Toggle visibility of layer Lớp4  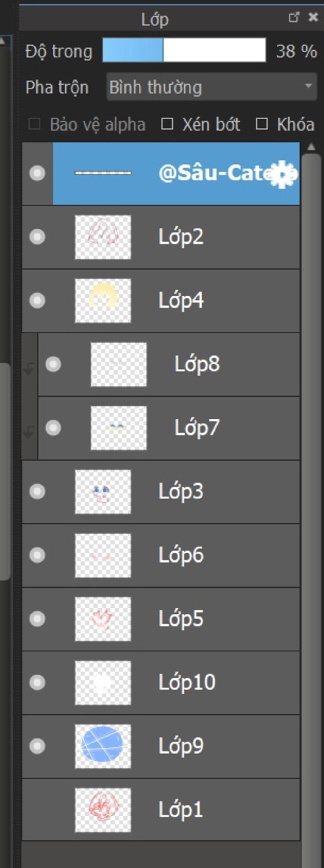tap(37, 301)
